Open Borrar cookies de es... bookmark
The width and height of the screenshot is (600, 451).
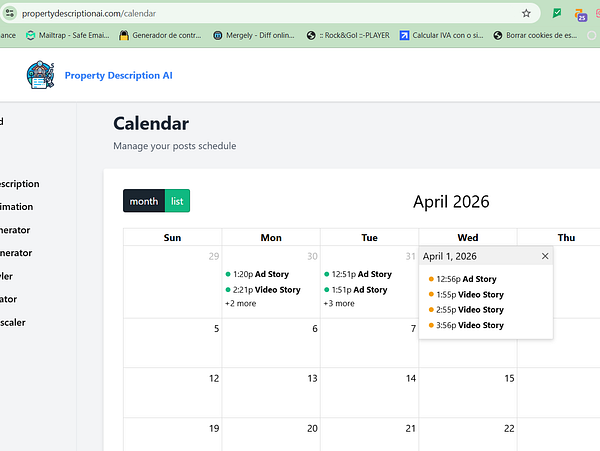535,35
